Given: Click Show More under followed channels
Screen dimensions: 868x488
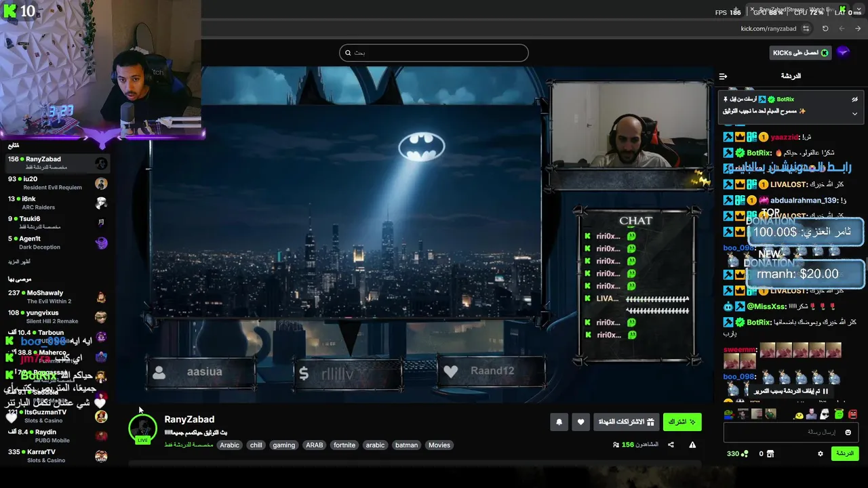Looking at the screenshot, I should click(x=19, y=262).
